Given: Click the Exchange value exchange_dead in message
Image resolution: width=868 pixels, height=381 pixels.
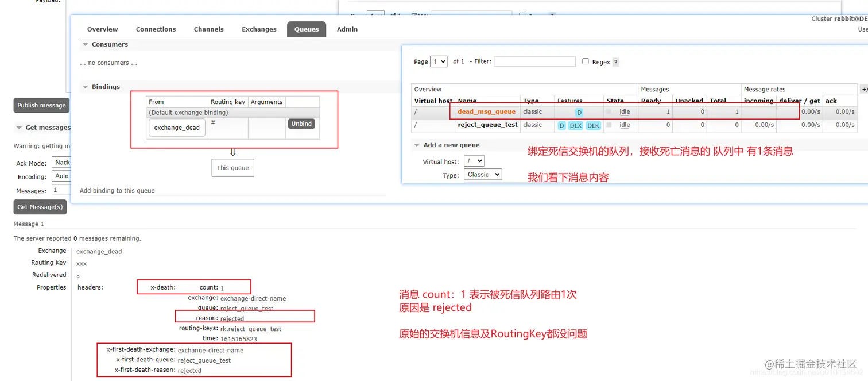Looking at the screenshot, I should coord(99,251).
